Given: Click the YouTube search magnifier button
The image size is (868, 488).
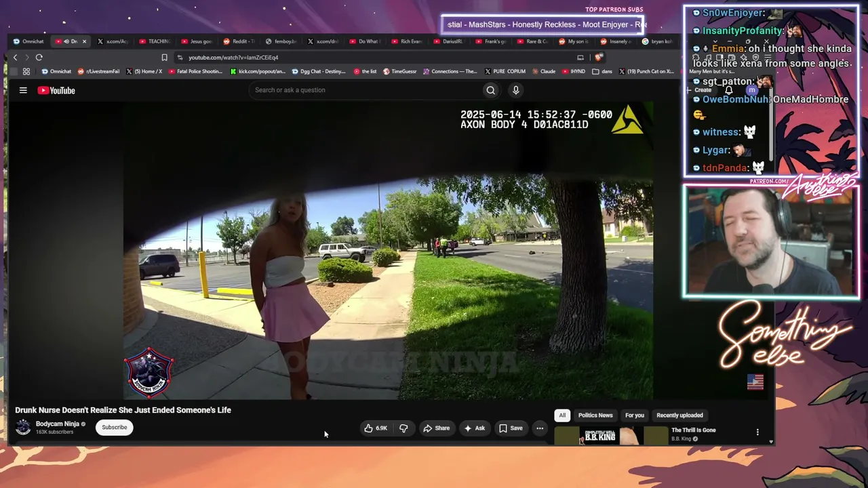Looking at the screenshot, I should pyautogui.click(x=490, y=90).
